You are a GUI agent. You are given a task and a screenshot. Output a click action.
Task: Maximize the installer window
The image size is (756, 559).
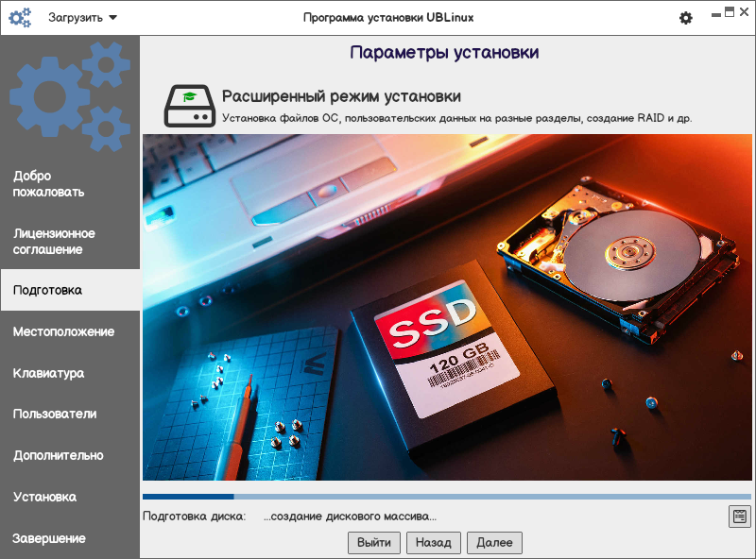(x=730, y=12)
